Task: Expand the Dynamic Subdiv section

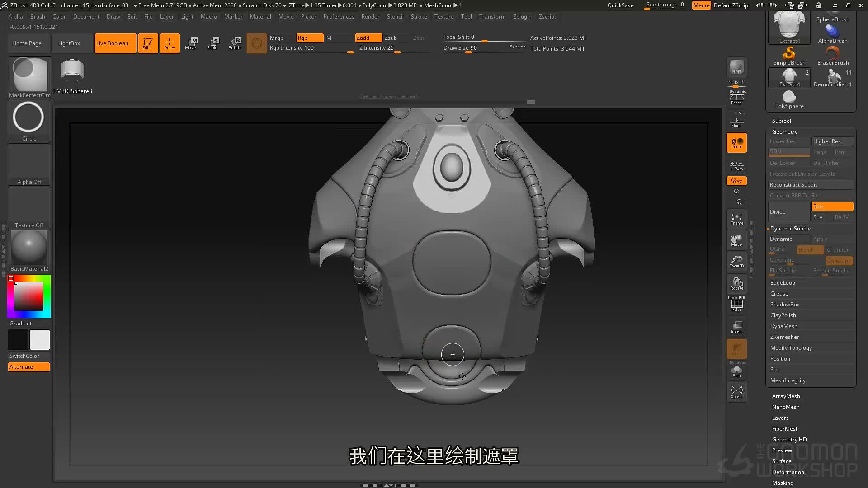Action: tap(790, 229)
